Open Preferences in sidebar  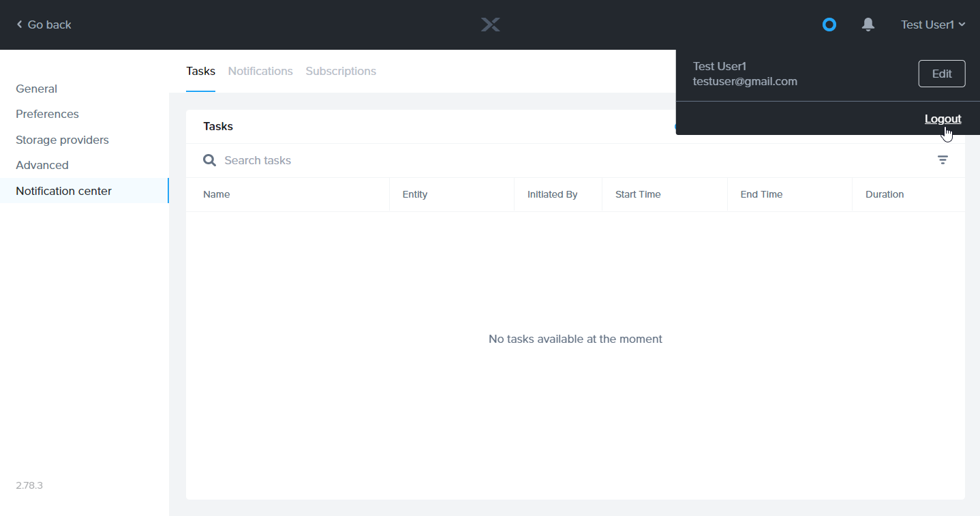pyautogui.click(x=48, y=114)
